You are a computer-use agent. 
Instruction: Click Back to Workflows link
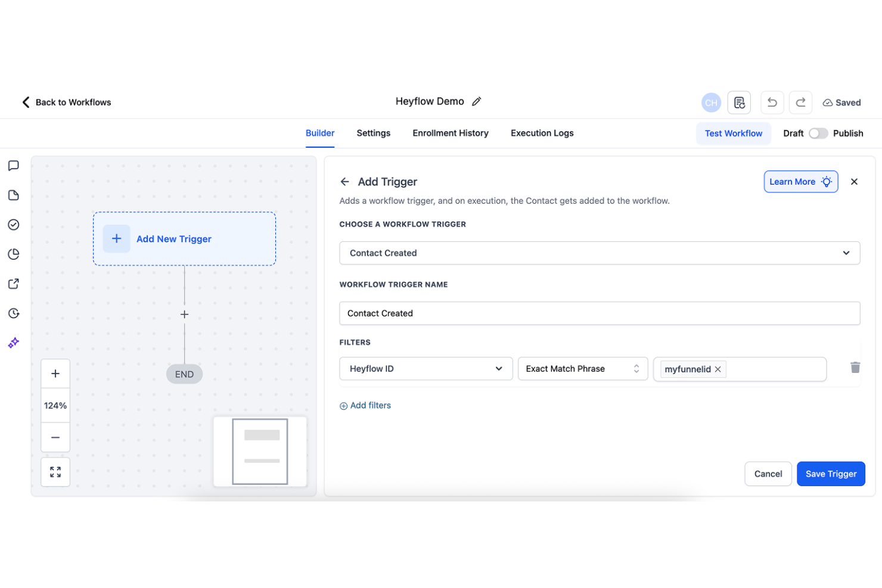(x=73, y=102)
